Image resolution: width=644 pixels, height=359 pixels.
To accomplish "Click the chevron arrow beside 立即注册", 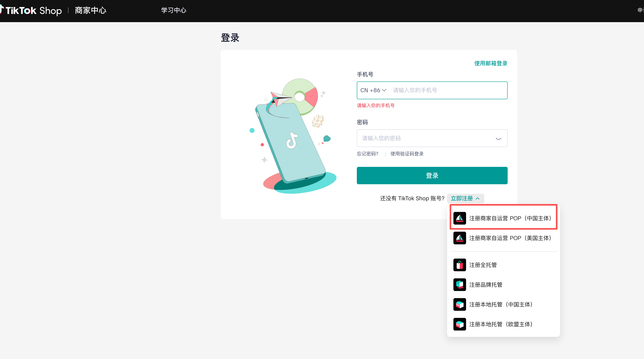I will click(478, 198).
